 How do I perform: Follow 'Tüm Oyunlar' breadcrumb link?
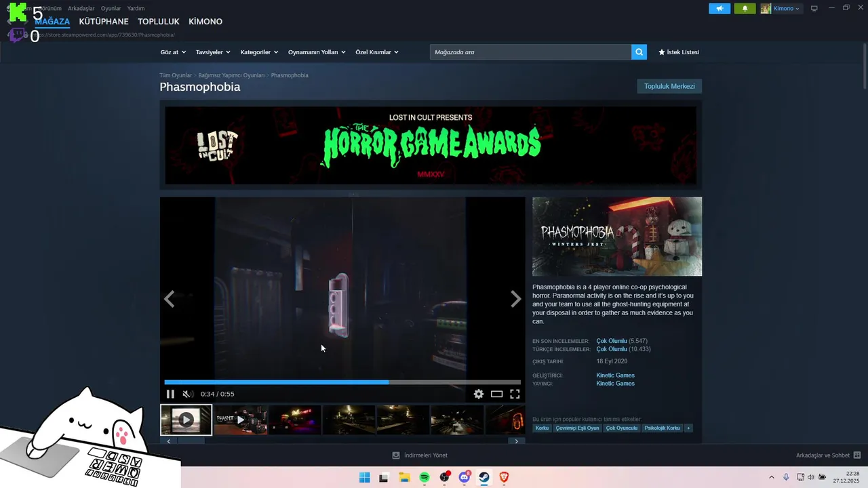[x=176, y=75]
